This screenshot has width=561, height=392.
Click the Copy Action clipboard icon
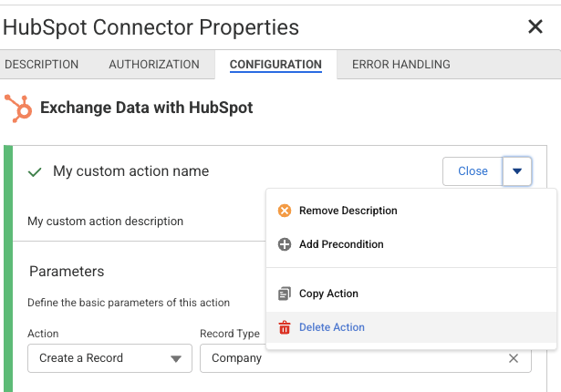click(285, 294)
